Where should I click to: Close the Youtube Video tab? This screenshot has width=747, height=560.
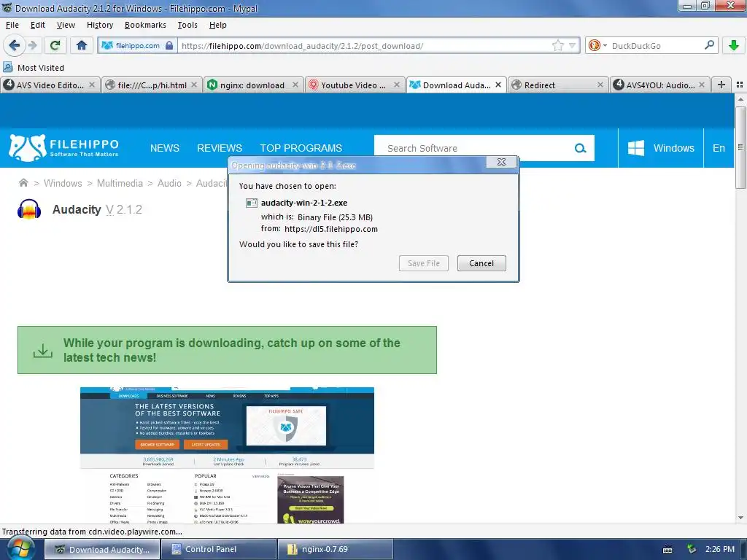(x=396, y=85)
